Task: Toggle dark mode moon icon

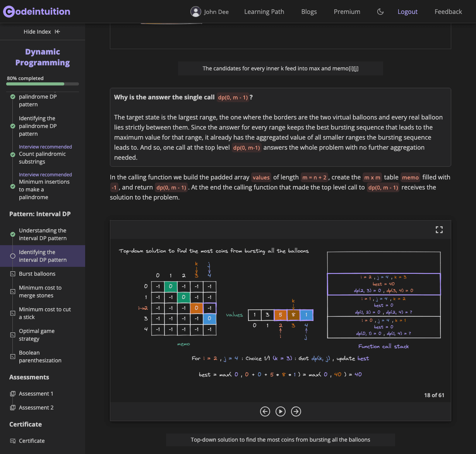Action: coord(380,12)
